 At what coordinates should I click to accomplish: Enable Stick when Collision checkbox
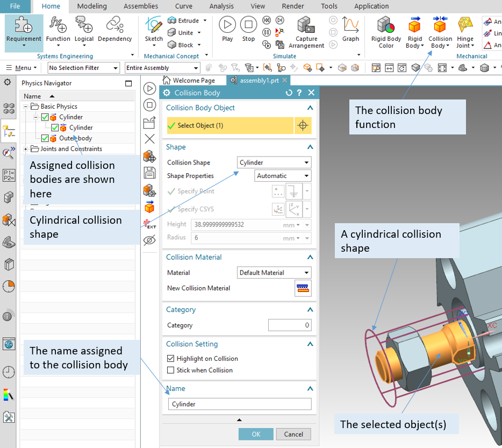[171, 371]
